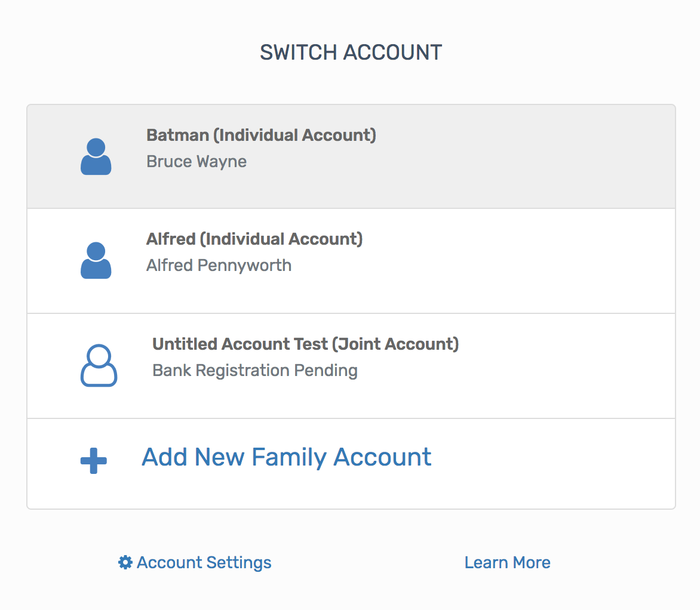Click "(Individual Account)" label in Batman's entry
This screenshot has height=610, width=700.
(294, 135)
